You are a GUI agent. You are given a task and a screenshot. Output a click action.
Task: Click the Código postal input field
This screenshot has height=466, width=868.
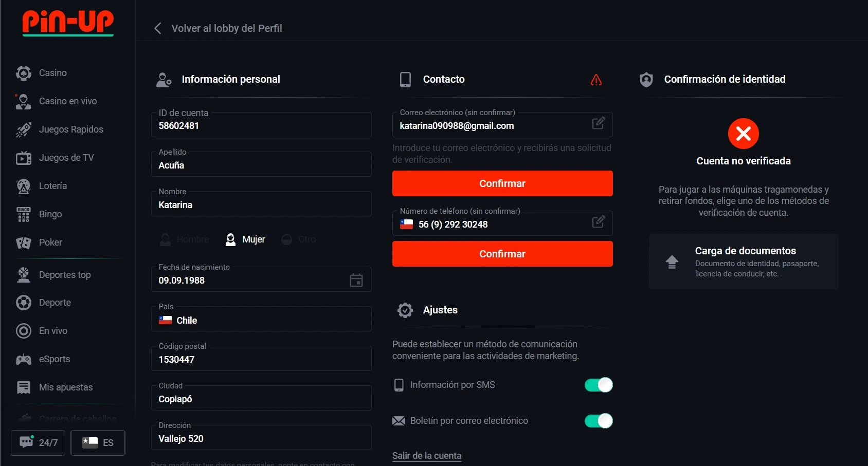[261, 359]
